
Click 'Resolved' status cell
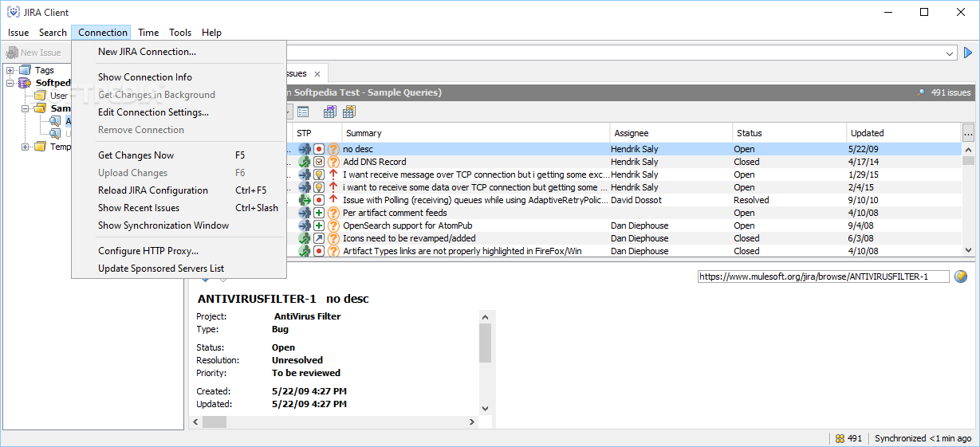[789, 200]
